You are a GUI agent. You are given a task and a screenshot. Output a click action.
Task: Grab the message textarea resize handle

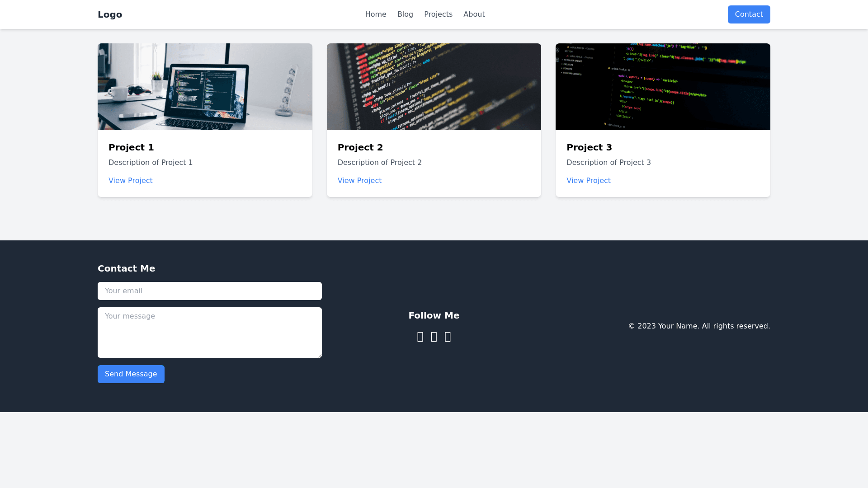(x=319, y=355)
